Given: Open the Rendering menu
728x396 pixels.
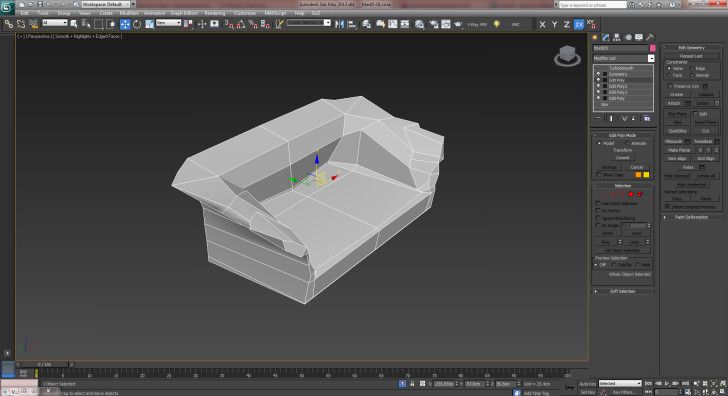Looking at the screenshot, I should tap(214, 13).
